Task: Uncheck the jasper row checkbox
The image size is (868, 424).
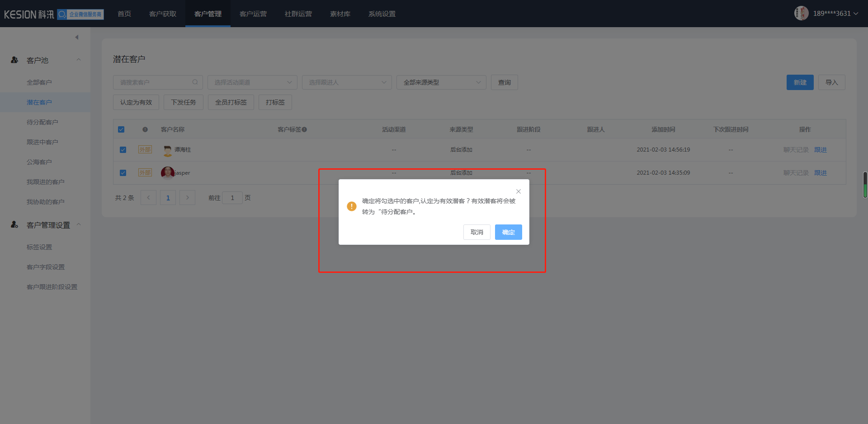Action: [123, 173]
